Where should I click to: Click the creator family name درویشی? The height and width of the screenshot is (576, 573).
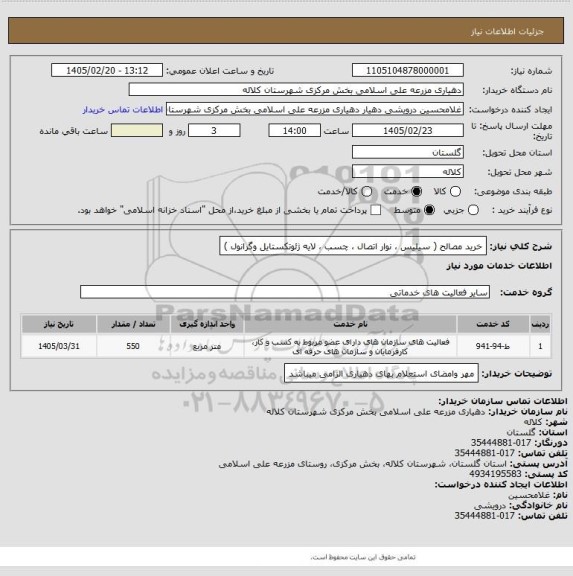(490, 505)
